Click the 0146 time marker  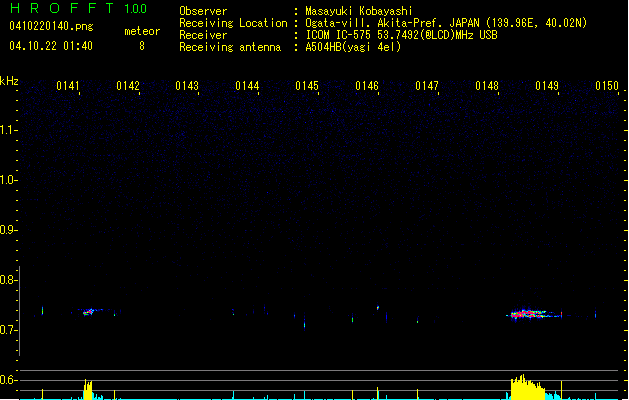tap(367, 86)
